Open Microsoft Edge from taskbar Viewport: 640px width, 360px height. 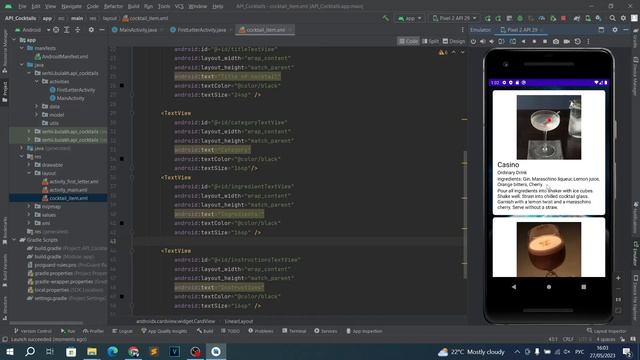[113, 352]
